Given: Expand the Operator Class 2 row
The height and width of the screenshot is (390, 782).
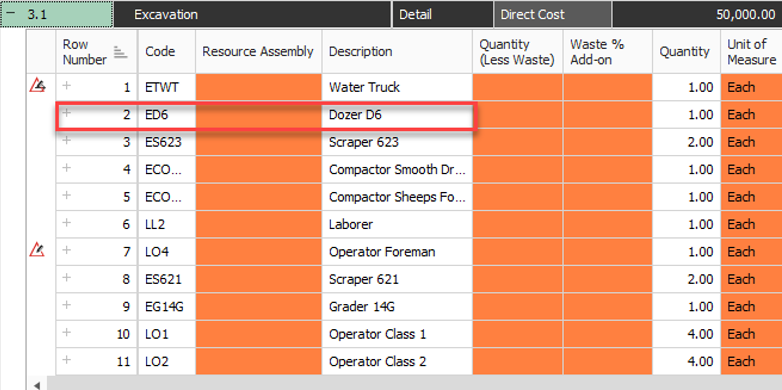Looking at the screenshot, I should point(66,360).
